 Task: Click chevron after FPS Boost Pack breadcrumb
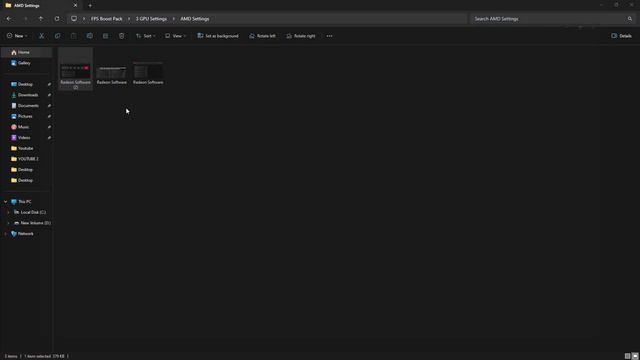pos(129,19)
